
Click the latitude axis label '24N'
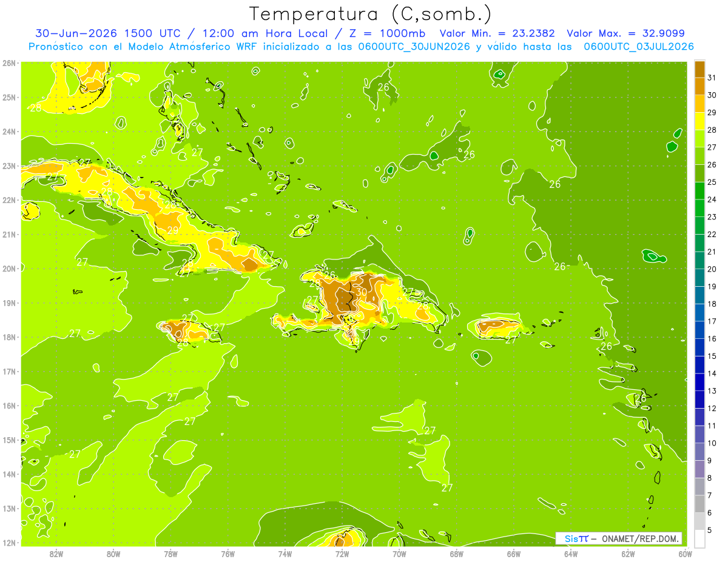[8, 132]
